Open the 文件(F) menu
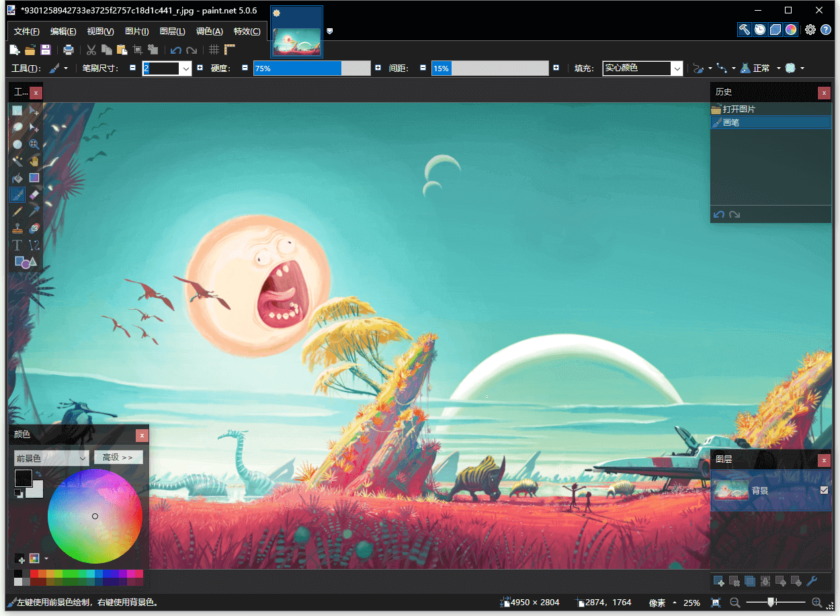 [x=27, y=32]
